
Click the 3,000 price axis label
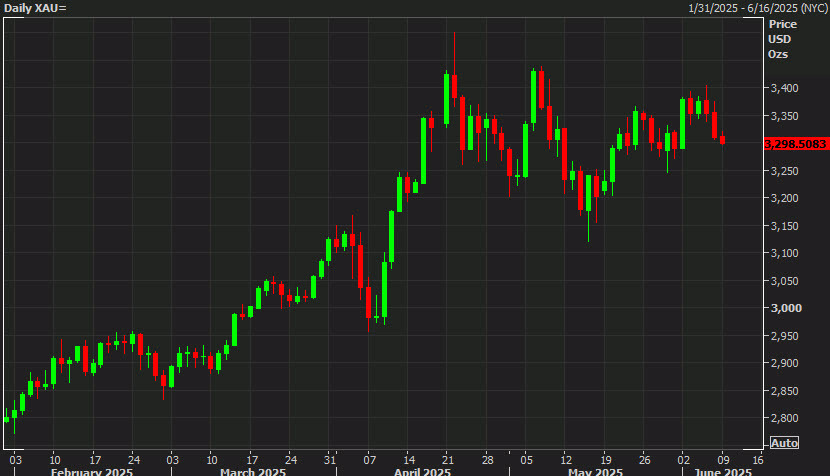[785, 308]
